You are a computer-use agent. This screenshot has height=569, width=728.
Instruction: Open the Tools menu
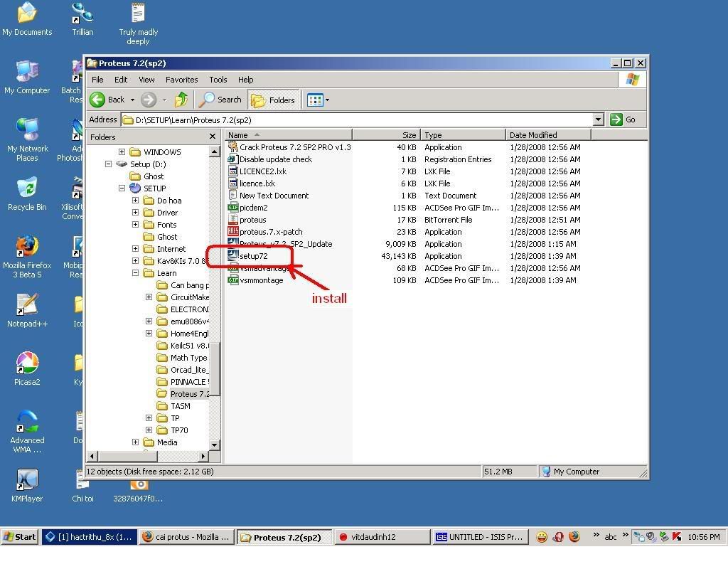[218, 80]
